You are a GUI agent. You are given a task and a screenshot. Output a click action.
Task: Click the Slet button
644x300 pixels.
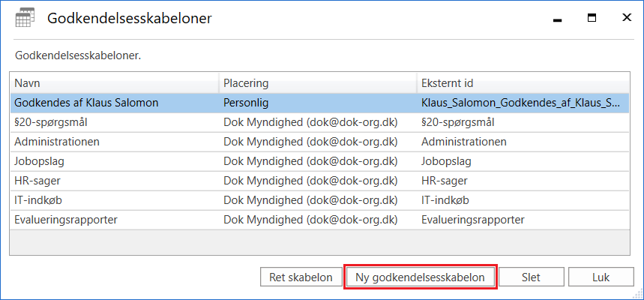[x=531, y=277]
